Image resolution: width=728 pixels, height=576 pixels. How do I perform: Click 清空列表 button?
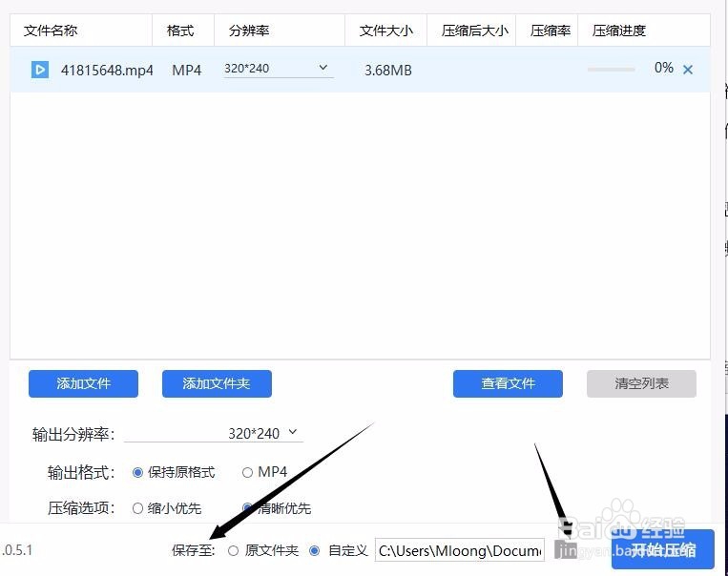pyautogui.click(x=641, y=383)
